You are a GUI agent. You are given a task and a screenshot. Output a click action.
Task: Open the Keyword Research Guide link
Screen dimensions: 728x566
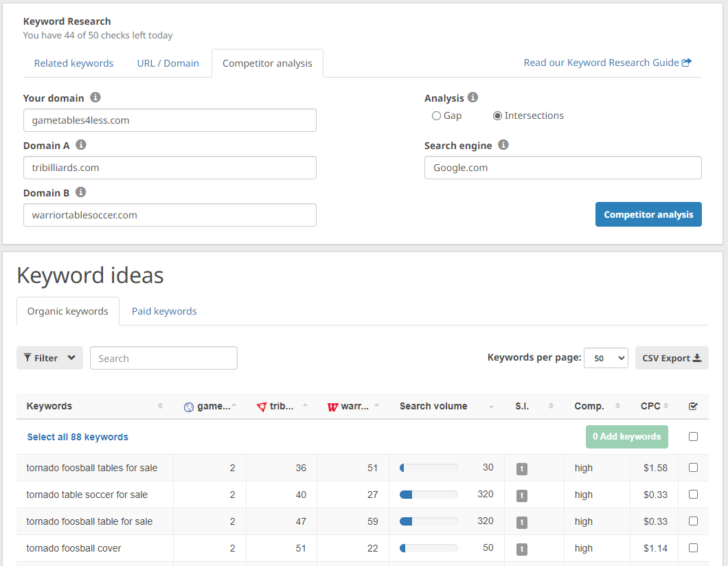tap(607, 63)
